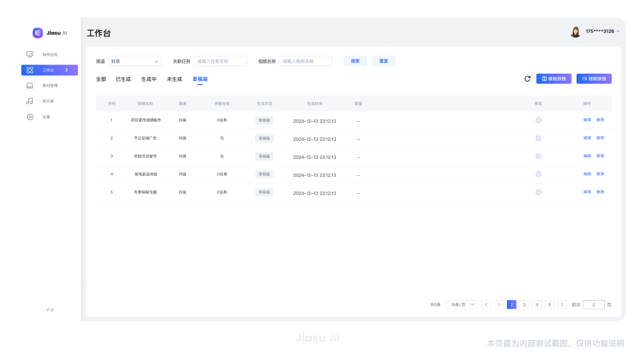Play preview for 冬季保暖专题 row
Viewport: 644px width, 360px height.
pos(538,192)
